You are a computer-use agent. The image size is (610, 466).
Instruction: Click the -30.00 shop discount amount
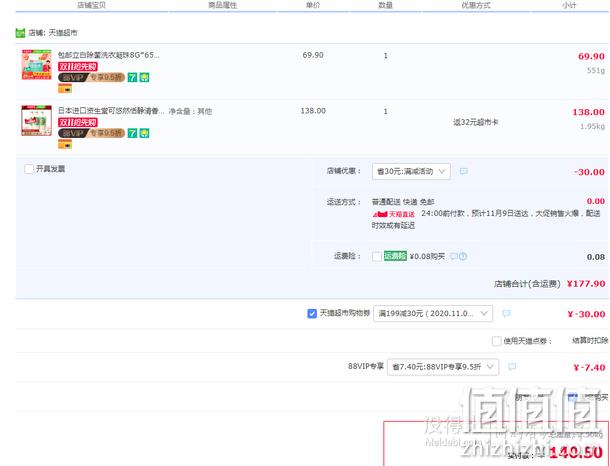tap(589, 172)
